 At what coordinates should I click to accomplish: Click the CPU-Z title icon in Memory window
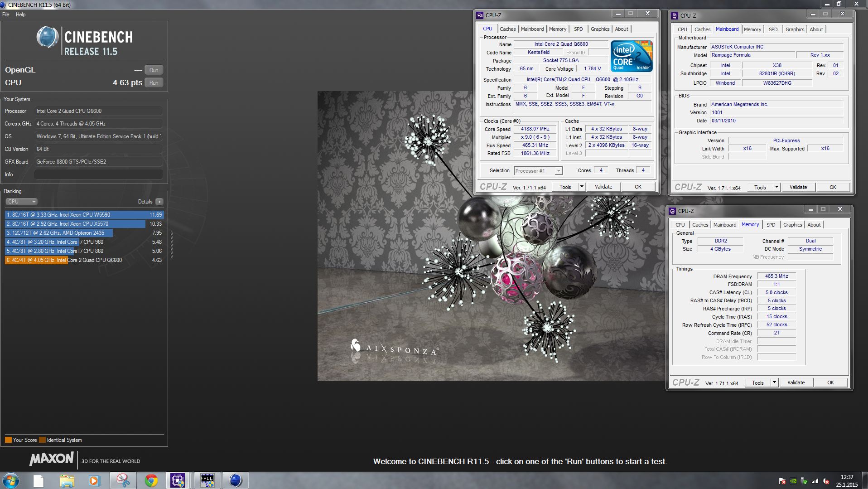click(x=673, y=211)
